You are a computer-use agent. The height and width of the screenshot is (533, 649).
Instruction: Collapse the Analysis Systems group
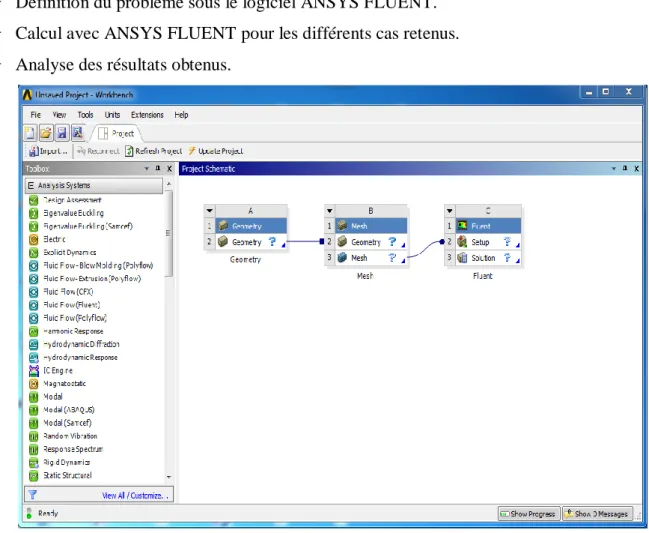click(x=31, y=185)
